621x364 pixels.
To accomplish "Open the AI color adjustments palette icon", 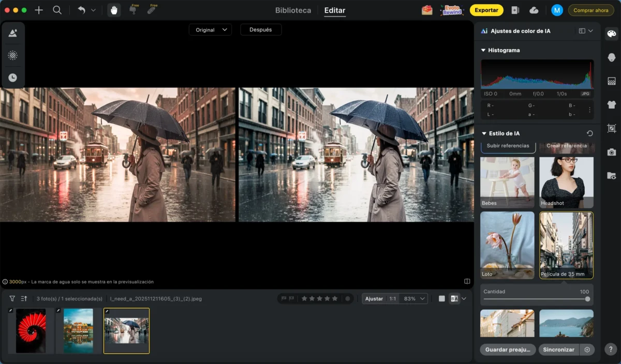I will point(612,34).
